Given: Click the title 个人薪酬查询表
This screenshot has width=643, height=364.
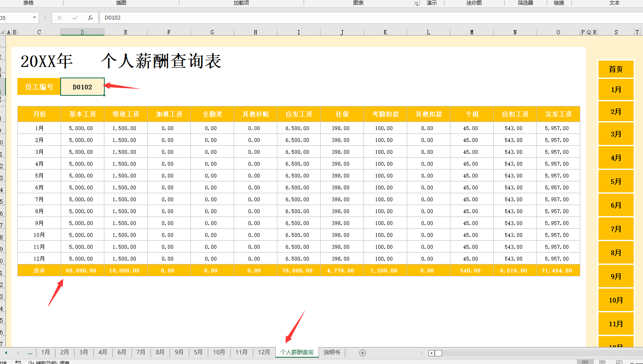Looking at the screenshot, I should tap(161, 61).
